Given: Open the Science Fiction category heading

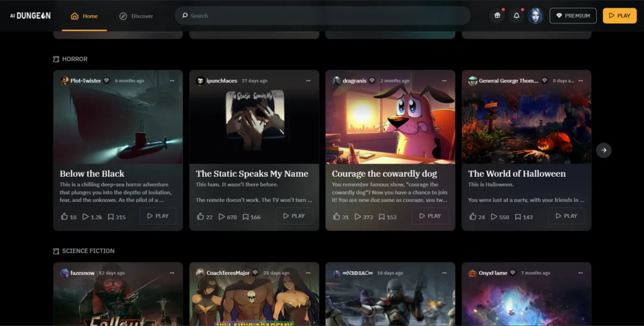Looking at the screenshot, I should coord(84,250).
